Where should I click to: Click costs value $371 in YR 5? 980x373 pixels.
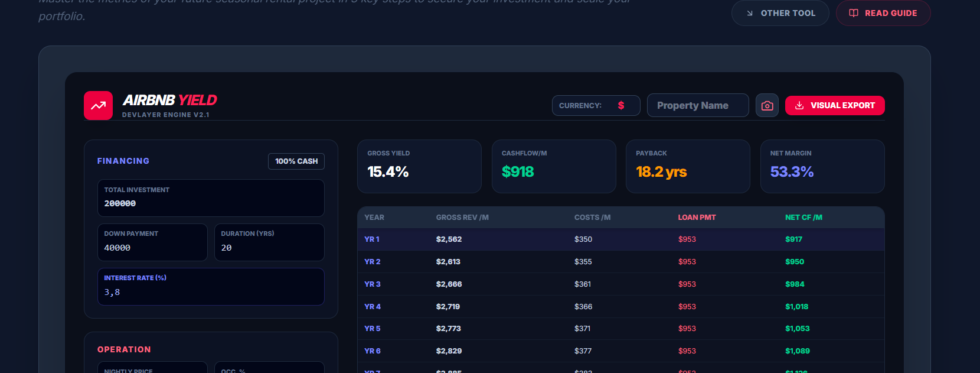tap(583, 329)
